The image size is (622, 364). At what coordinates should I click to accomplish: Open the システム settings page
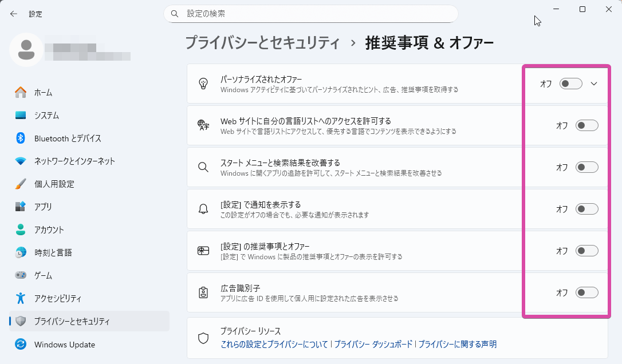[46, 115]
